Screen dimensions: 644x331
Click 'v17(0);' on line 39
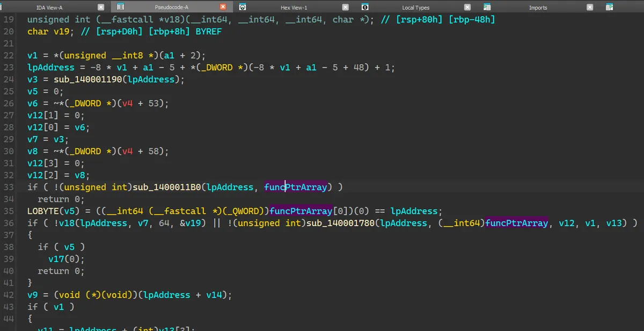pyautogui.click(x=67, y=259)
